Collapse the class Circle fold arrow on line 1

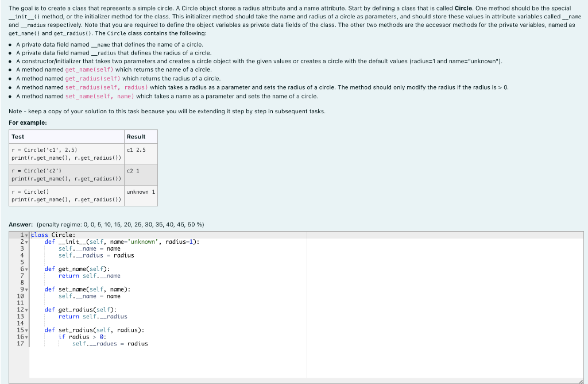click(x=26, y=235)
